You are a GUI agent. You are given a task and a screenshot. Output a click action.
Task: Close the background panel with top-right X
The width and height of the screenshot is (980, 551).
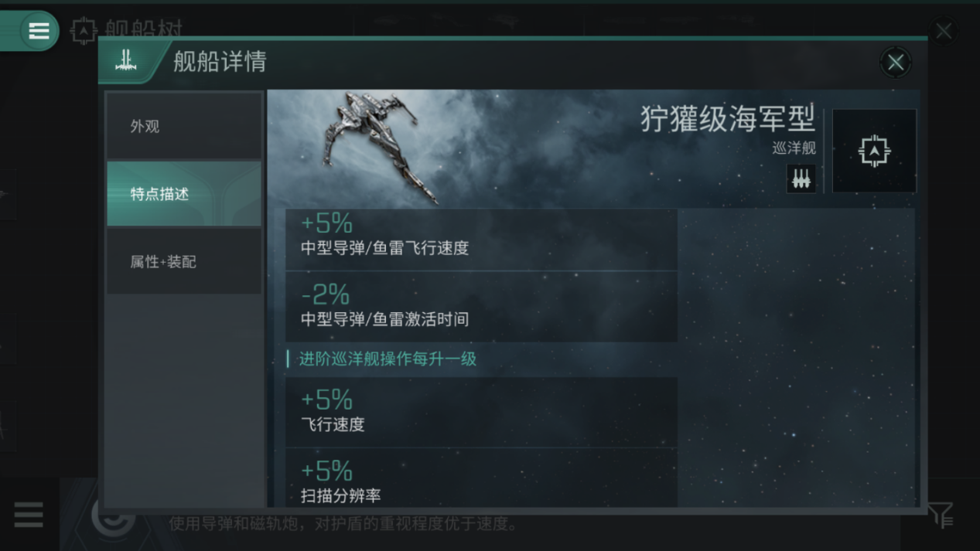pyautogui.click(x=944, y=31)
